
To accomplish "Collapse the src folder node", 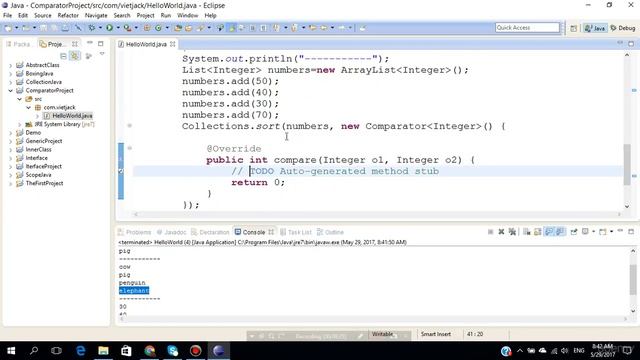I will pyautogui.click(x=19, y=99).
